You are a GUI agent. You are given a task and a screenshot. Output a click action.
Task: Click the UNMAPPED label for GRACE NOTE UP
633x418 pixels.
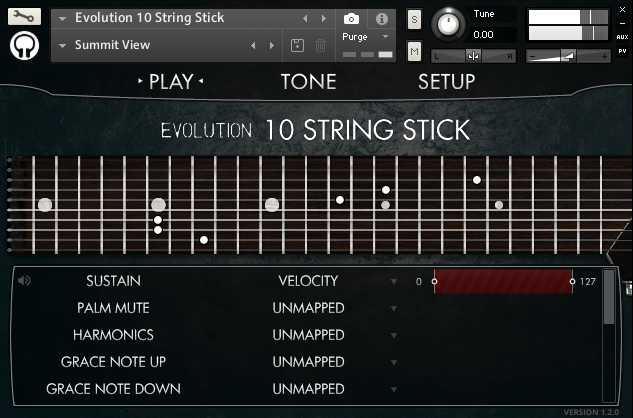308,362
